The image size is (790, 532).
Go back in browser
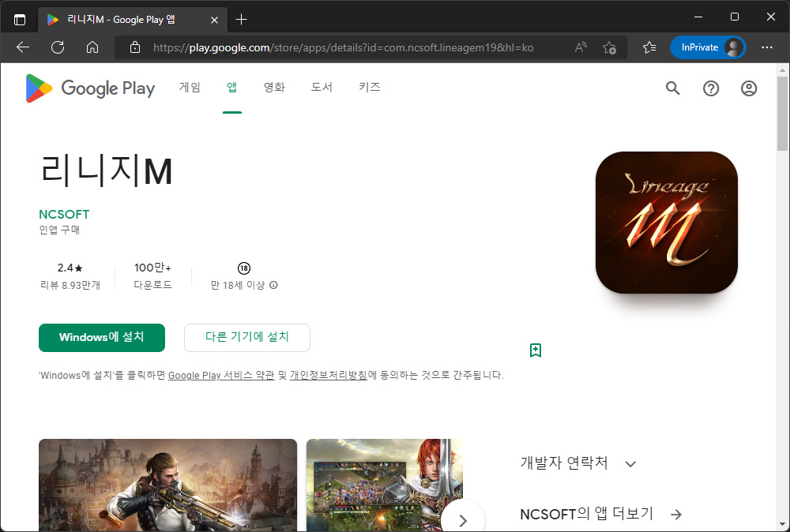point(23,47)
